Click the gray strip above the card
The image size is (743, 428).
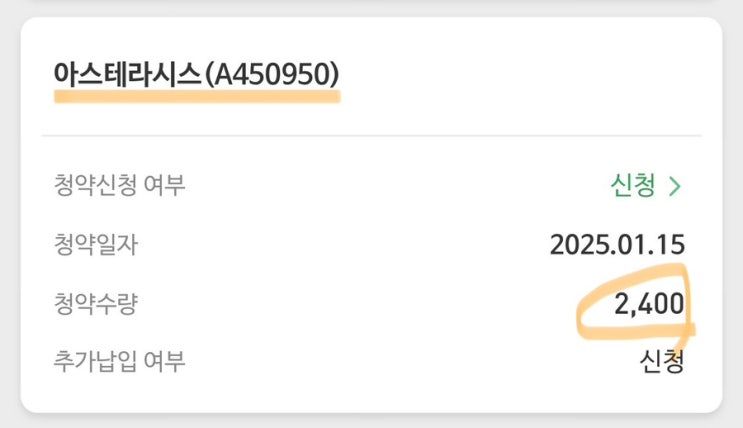click(x=371, y=6)
